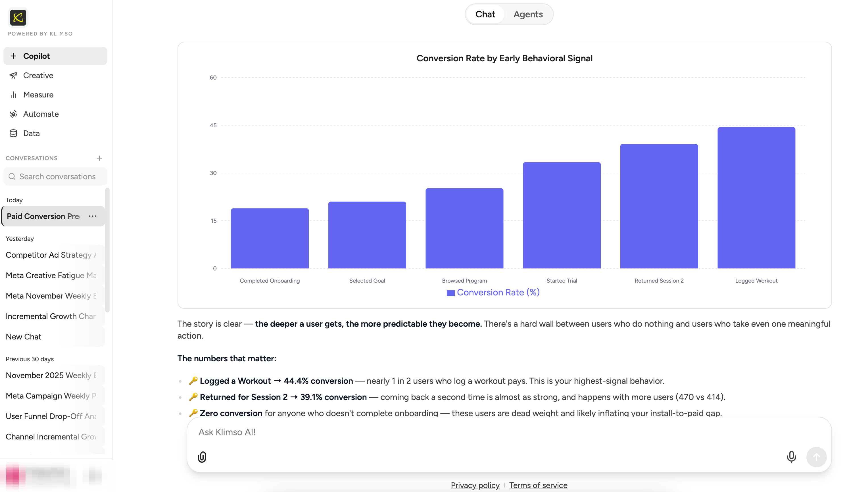Focus the Search conversations field

click(55, 176)
